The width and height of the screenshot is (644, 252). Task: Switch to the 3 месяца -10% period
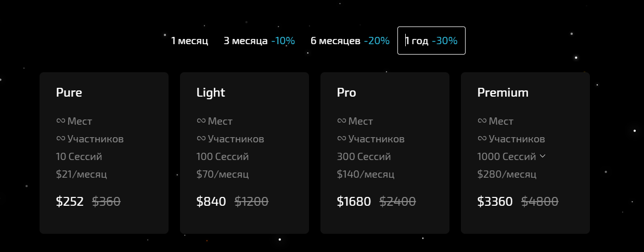pos(259,41)
